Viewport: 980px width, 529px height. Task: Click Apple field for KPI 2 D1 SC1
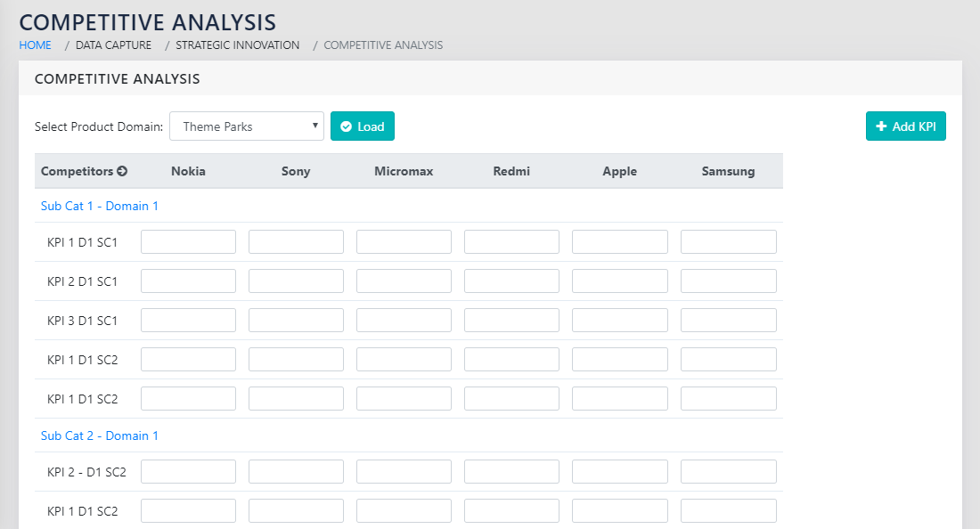[619, 281]
